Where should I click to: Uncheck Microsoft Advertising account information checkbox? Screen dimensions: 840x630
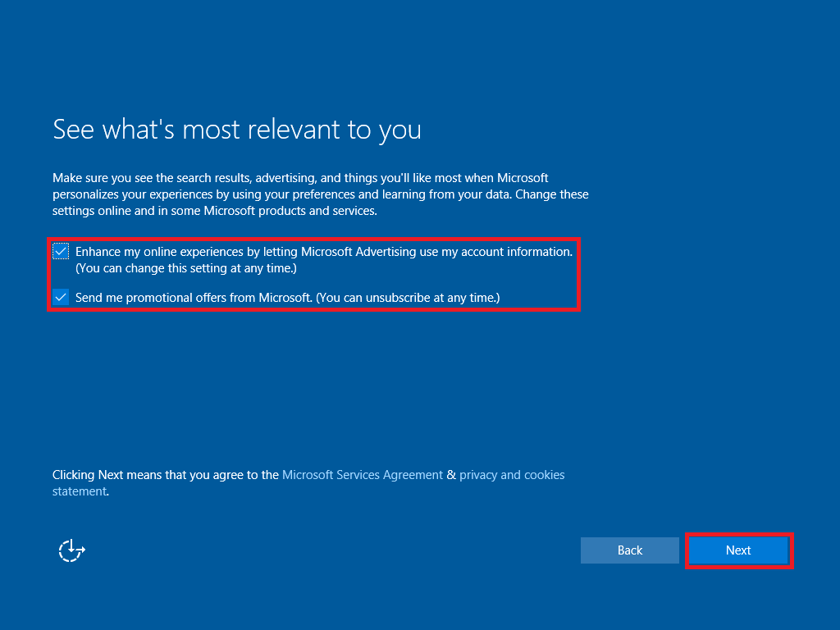(x=61, y=251)
